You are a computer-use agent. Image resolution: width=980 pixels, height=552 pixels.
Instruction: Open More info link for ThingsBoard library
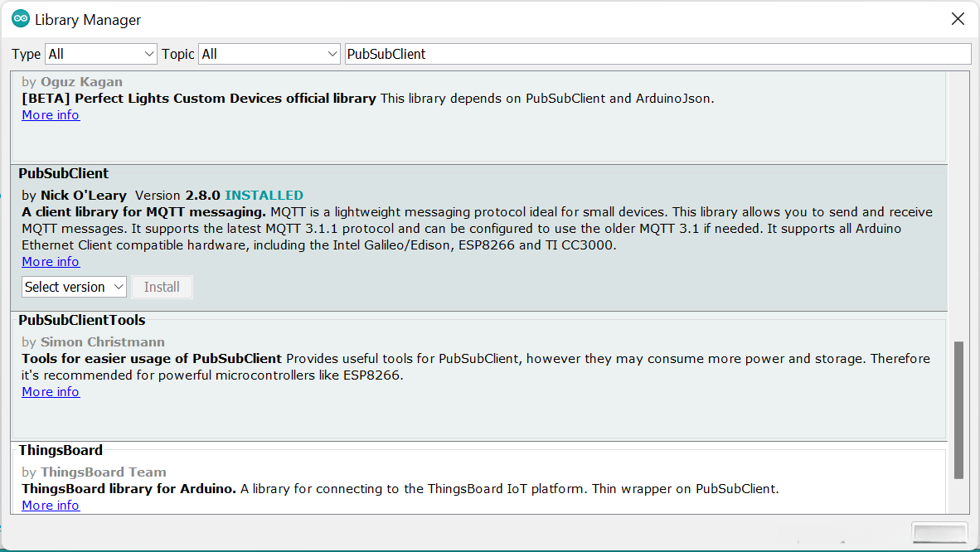pos(51,505)
